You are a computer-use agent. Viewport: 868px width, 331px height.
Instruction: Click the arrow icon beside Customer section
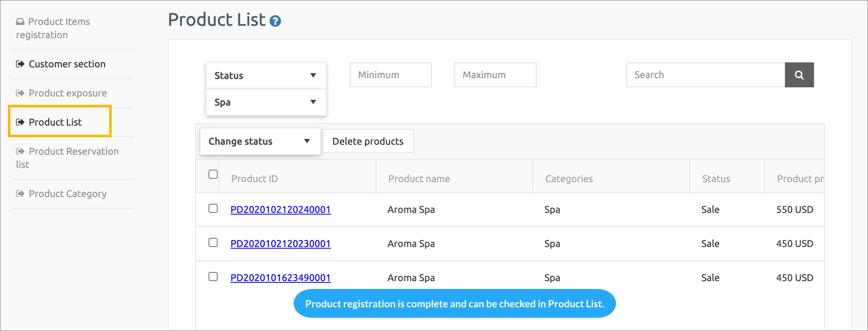click(x=20, y=64)
